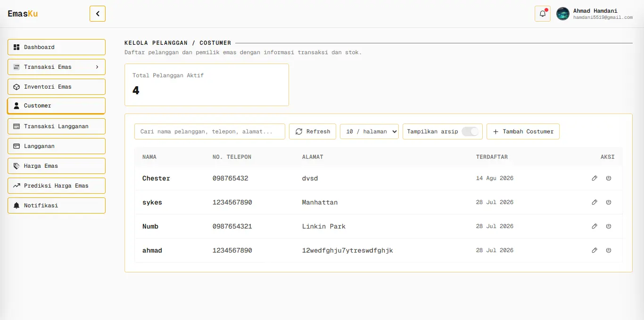Click the address dvsd
Image resolution: width=644 pixels, height=320 pixels.
(310, 178)
